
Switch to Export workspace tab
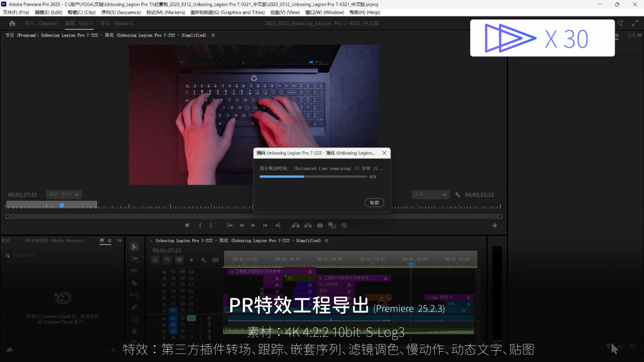pyautogui.click(x=117, y=23)
